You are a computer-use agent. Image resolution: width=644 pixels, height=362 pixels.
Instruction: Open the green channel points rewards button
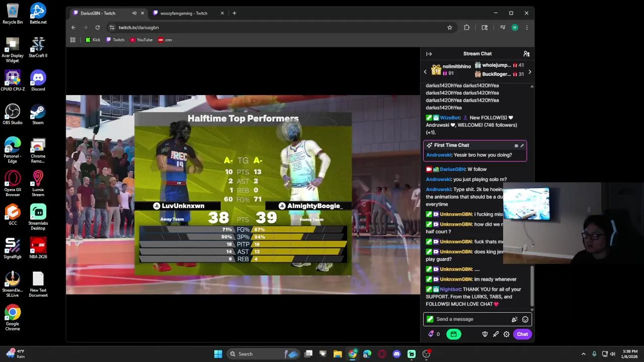pos(453,334)
